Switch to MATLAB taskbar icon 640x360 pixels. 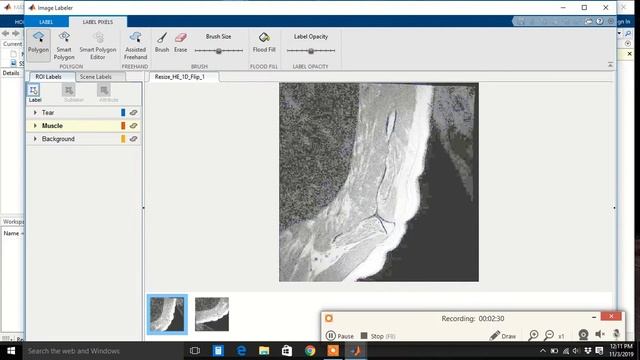(x=356, y=351)
